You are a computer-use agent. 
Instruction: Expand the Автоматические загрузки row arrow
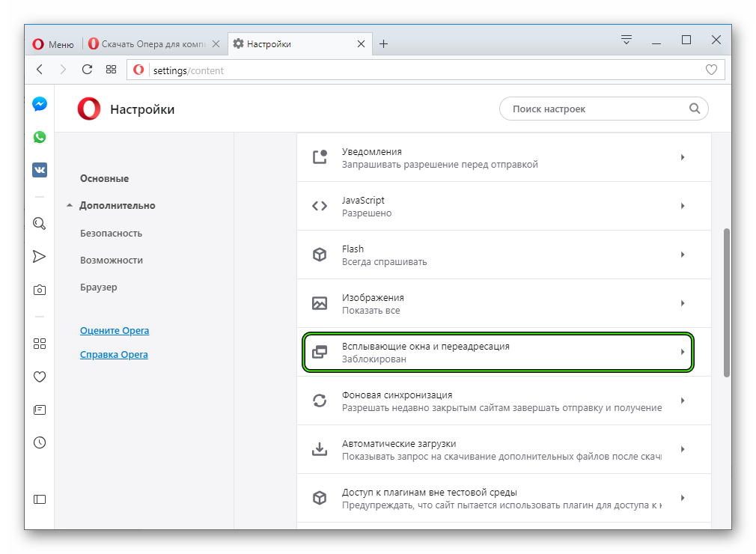pyautogui.click(x=683, y=449)
